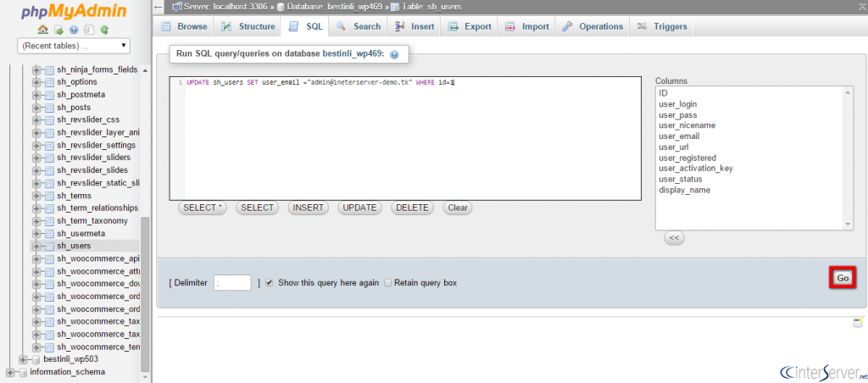Click the UPDATE query template button

pos(359,208)
